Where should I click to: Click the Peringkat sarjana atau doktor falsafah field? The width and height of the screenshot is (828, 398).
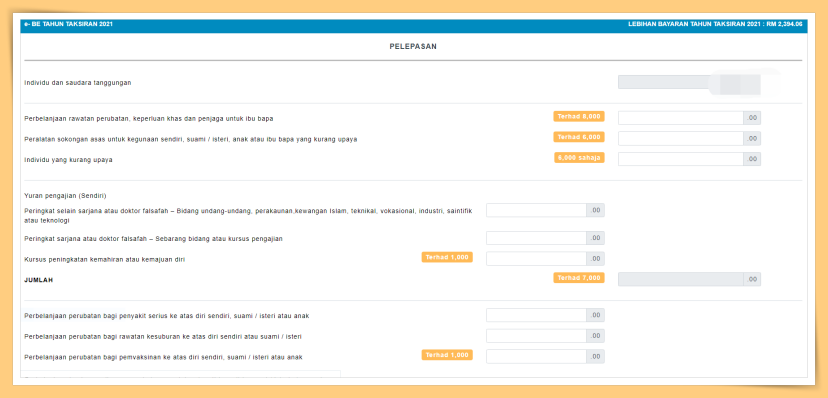536,238
